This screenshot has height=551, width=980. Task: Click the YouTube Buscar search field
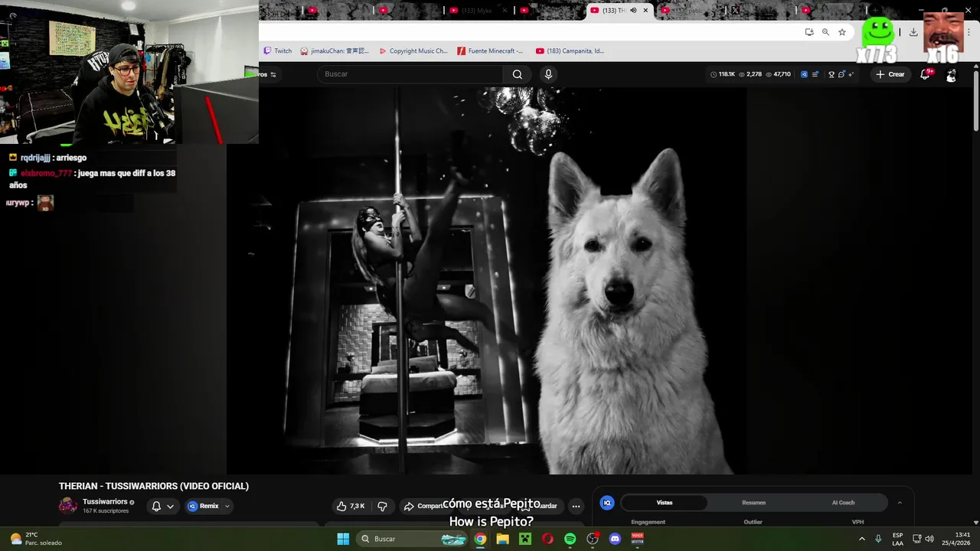pos(410,74)
